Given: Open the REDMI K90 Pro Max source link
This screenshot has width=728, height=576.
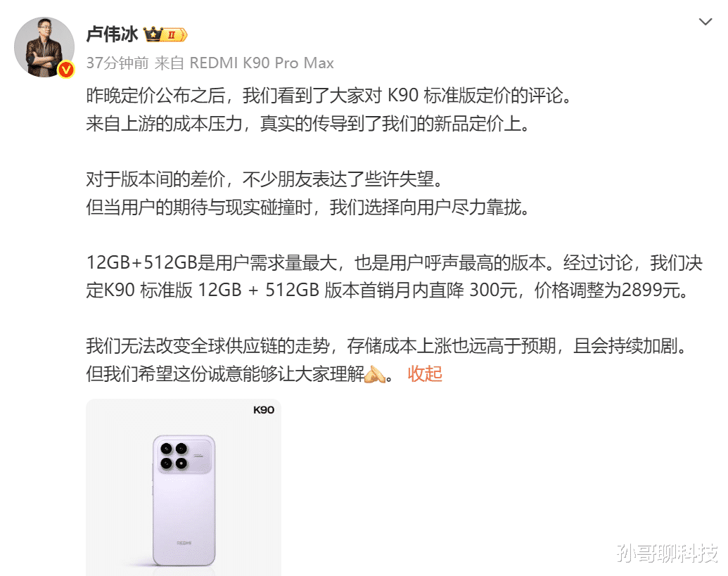Looking at the screenshot, I should click(x=262, y=63).
